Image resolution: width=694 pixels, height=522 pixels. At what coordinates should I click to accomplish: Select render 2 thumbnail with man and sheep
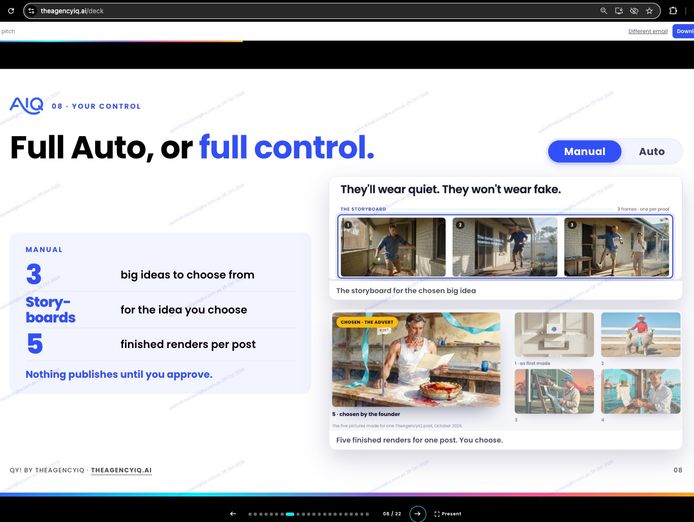pyautogui.click(x=640, y=335)
